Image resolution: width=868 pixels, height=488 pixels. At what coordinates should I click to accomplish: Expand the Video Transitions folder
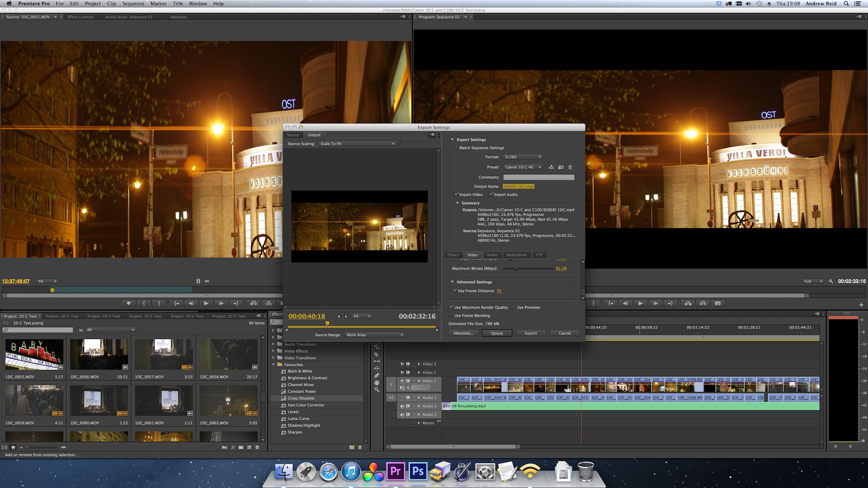273,358
